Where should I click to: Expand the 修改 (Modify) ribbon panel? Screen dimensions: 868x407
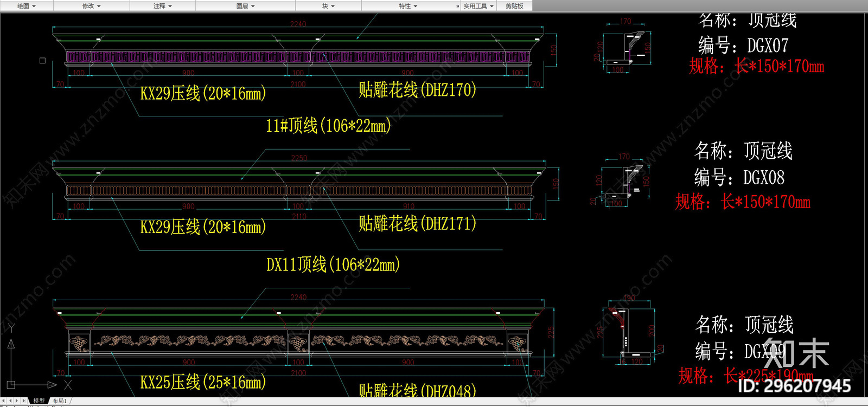point(91,6)
